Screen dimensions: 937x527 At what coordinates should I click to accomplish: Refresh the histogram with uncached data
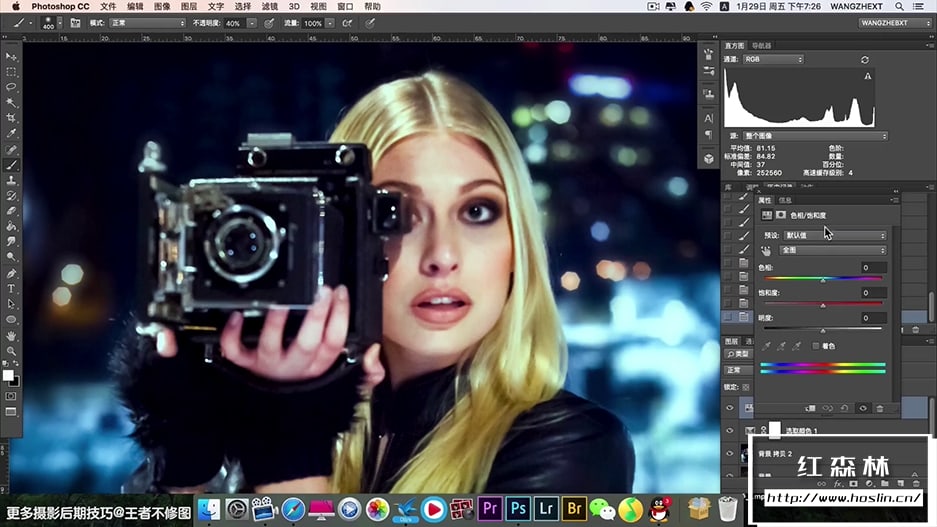click(865, 60)
